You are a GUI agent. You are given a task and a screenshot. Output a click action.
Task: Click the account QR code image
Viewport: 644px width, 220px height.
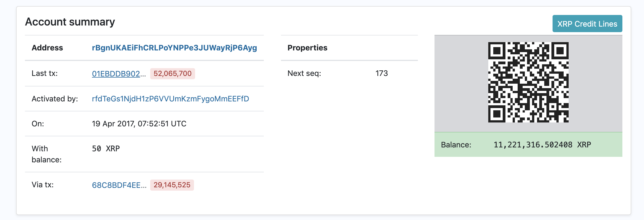[528, 82]
